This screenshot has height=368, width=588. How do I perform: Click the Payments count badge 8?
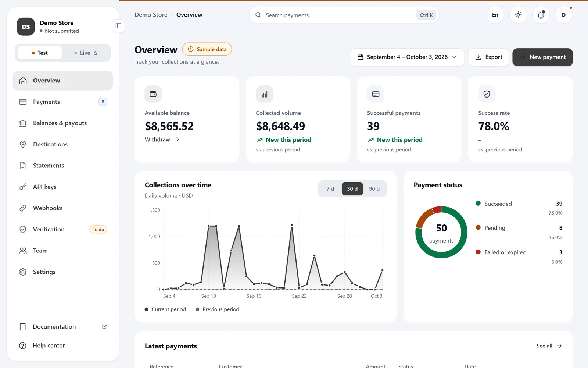tap(103, 102)
